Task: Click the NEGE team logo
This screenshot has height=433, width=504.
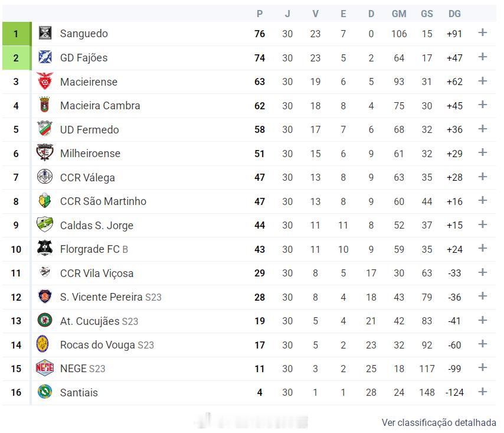Action: tap(45, 368)
